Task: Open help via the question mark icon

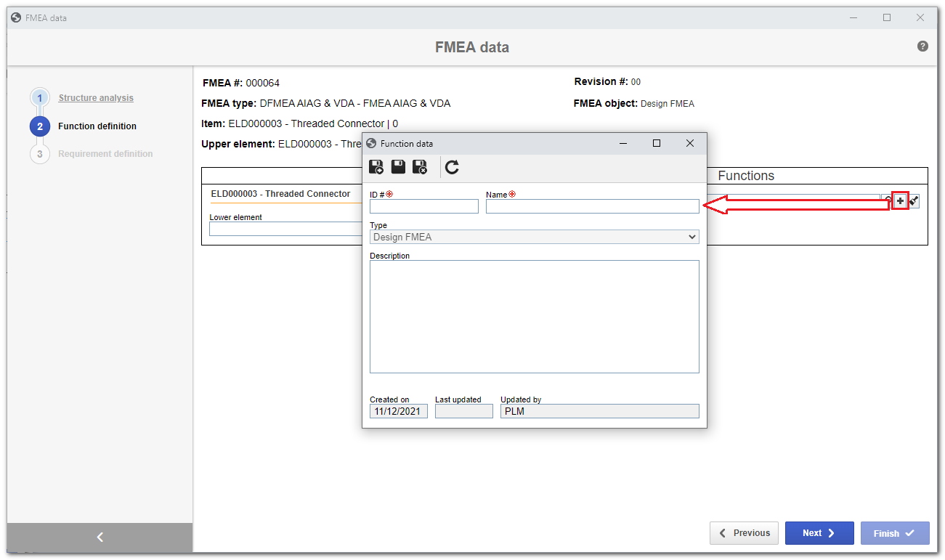Action: tap(922, 46)
